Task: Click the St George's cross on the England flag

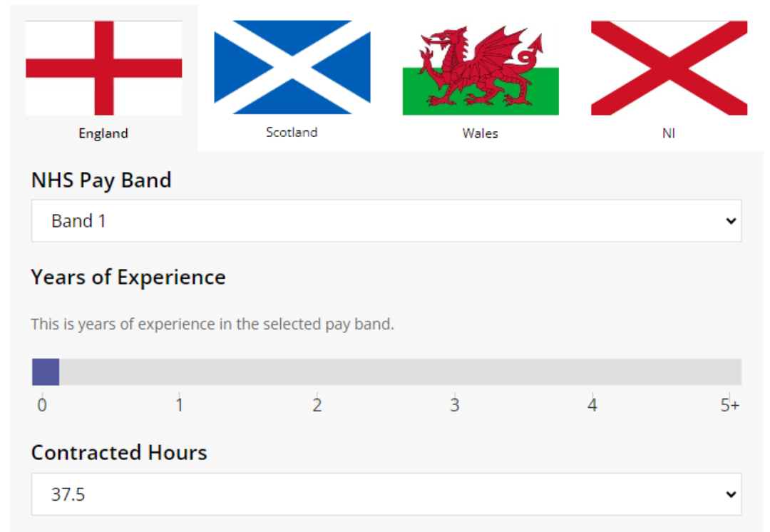Action: point(103,68)
